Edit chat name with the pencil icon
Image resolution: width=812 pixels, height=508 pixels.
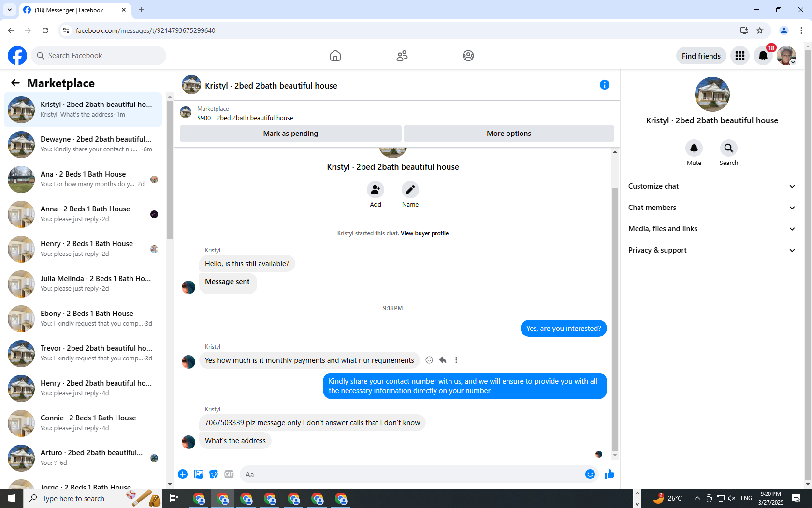tap(410, 190)
